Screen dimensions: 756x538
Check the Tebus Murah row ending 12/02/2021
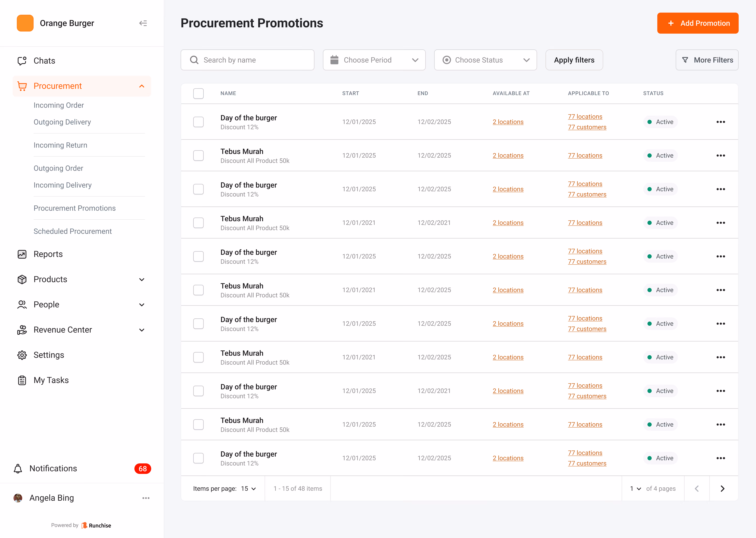[x=198, y=223]
